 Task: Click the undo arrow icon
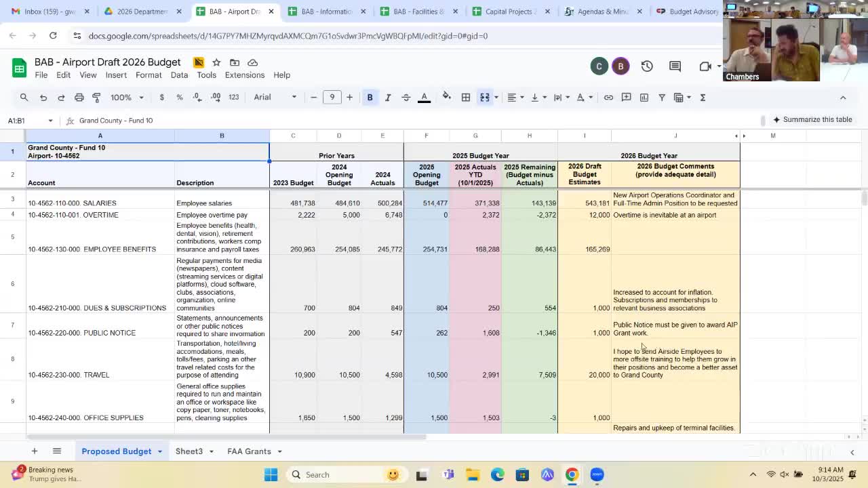coord(43,98)
